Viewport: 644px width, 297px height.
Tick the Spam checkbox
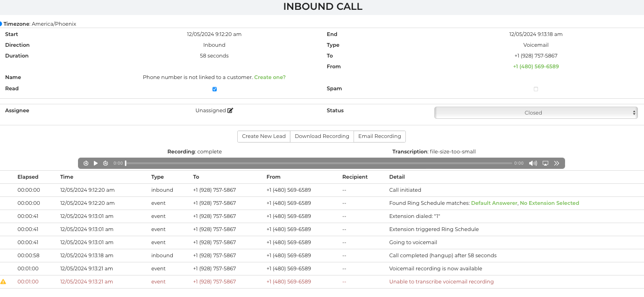(536, 89)
